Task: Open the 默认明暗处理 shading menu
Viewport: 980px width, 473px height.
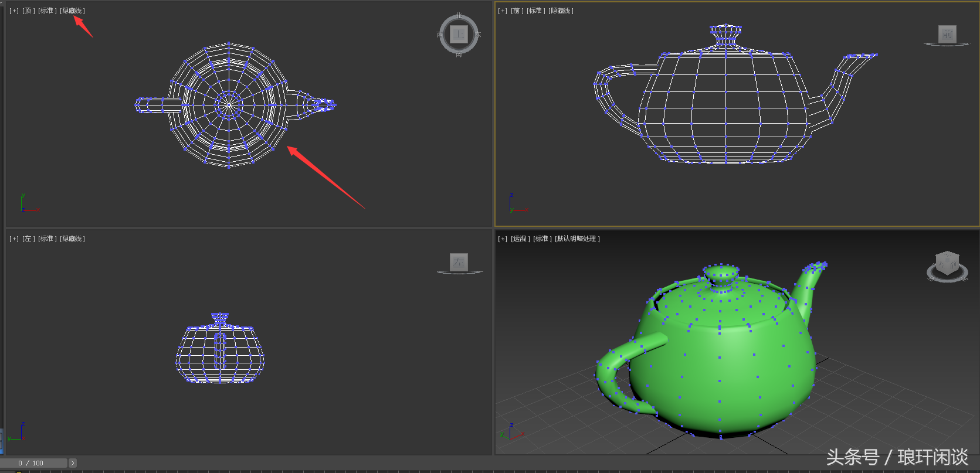Action: click(577, 239)
